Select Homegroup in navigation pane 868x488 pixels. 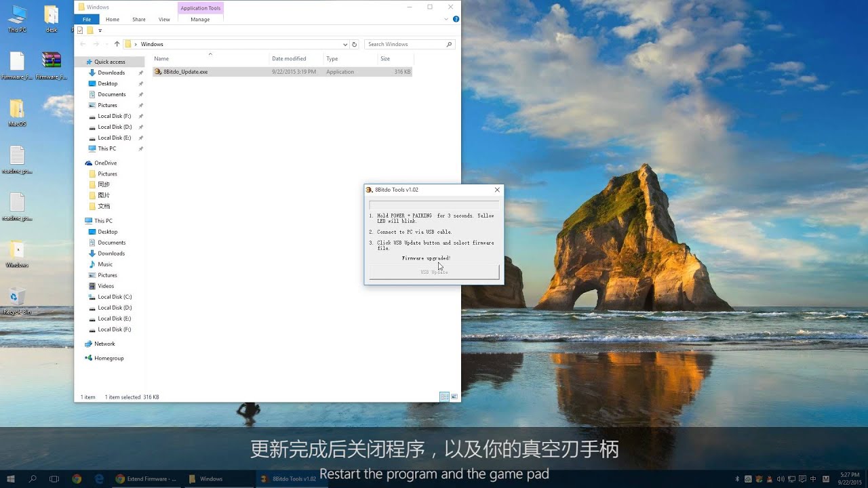[x=108, y=358]
